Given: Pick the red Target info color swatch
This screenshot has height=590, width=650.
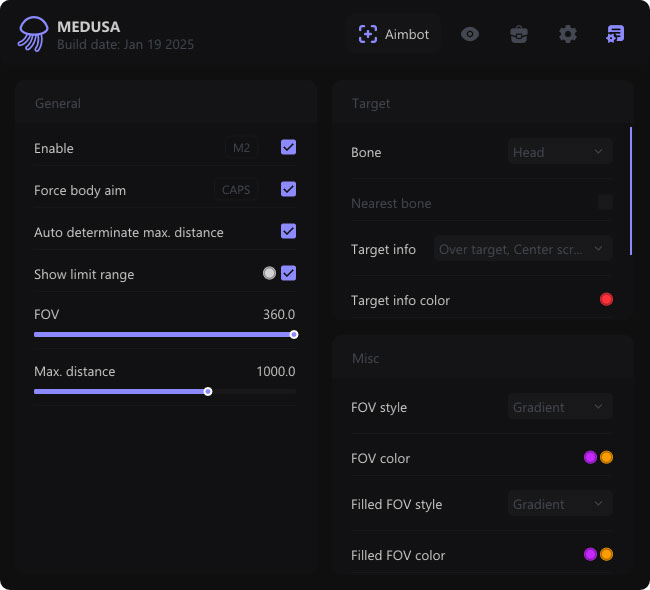Looking at the screenshot, I should [x=606, y=299].
